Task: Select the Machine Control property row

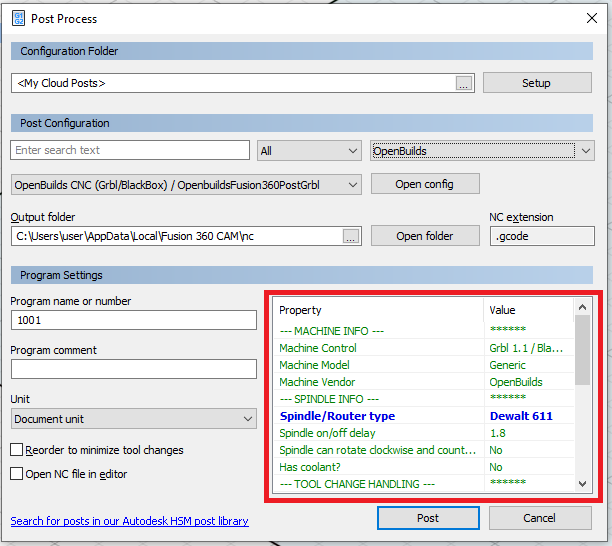Action: [425, 348]
